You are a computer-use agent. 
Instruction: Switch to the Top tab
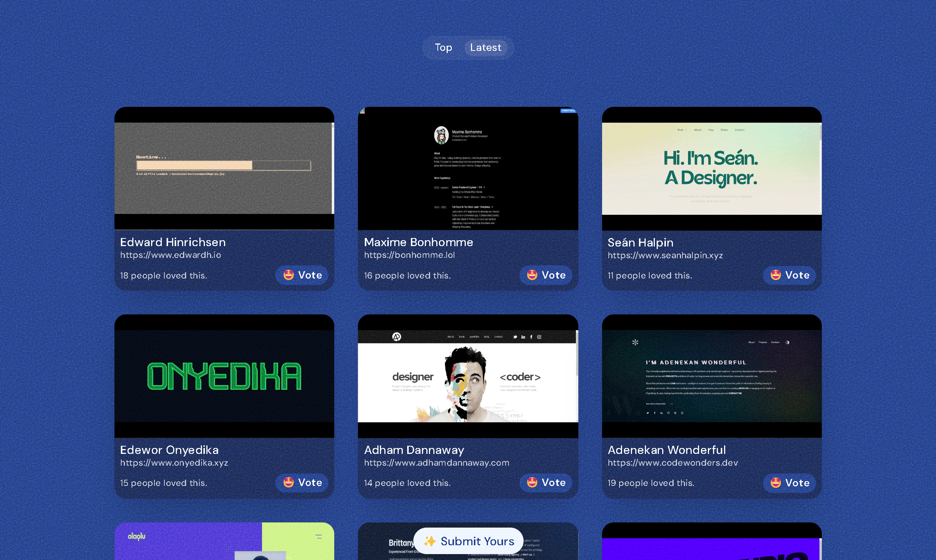(x=443, y=48)
